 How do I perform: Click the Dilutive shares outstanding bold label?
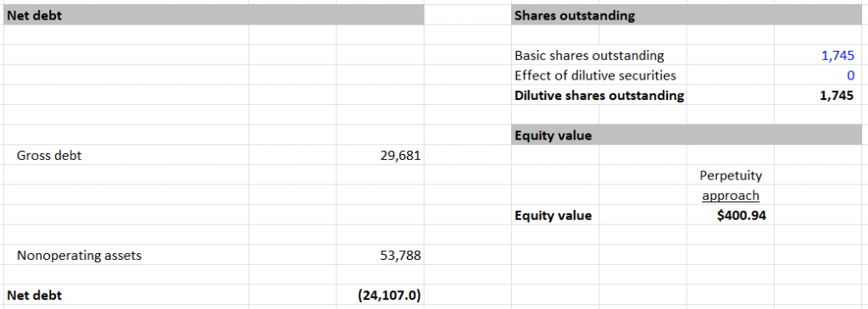[599, 95]
